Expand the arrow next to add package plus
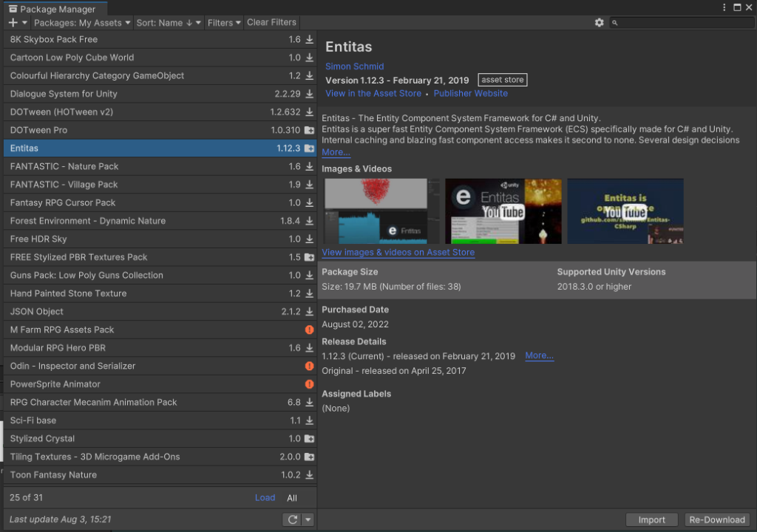Viewport: 757px width, 532px height. (x=24, y=23)
